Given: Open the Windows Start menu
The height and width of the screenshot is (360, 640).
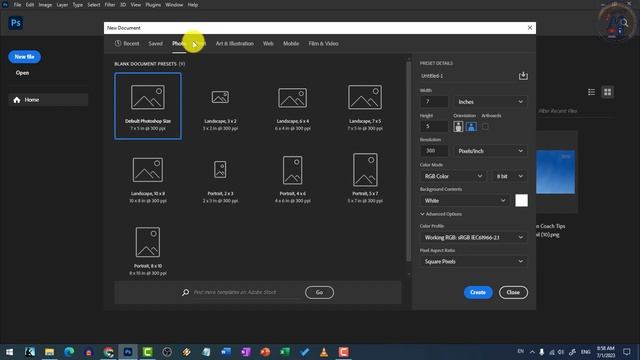Looking at the screenshot, I should [x=9, y=352].
